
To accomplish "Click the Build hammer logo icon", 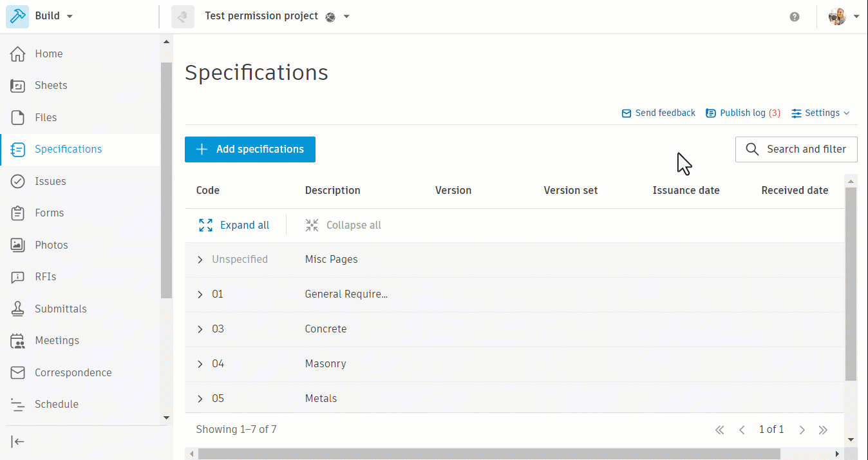I will coord(17,16).
